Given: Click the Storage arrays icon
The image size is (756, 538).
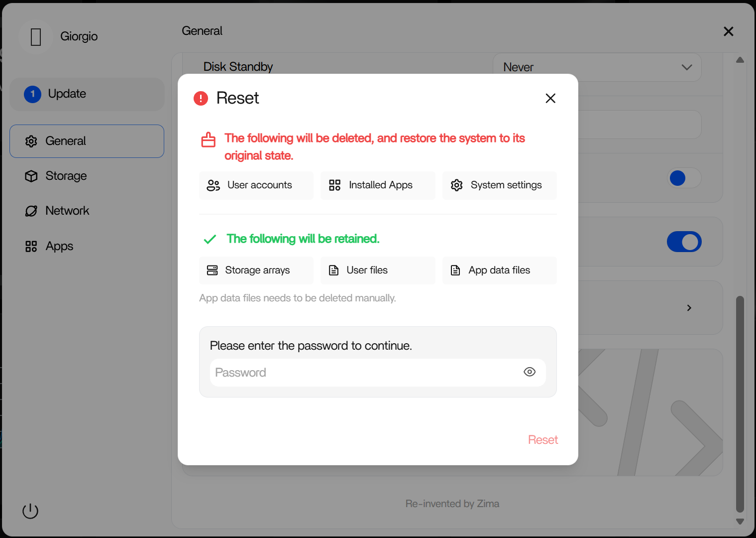Looking at the screenshot, I should click(x=213, y=270).
